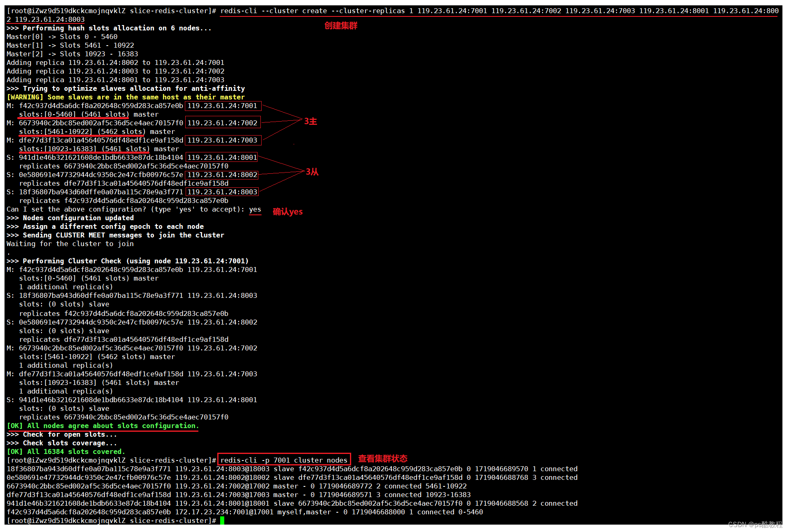Click 'Master[2] -> Slots 10923 - 16383' line
The width and height of the screenshot is (789, 532).
pos(72,54)
